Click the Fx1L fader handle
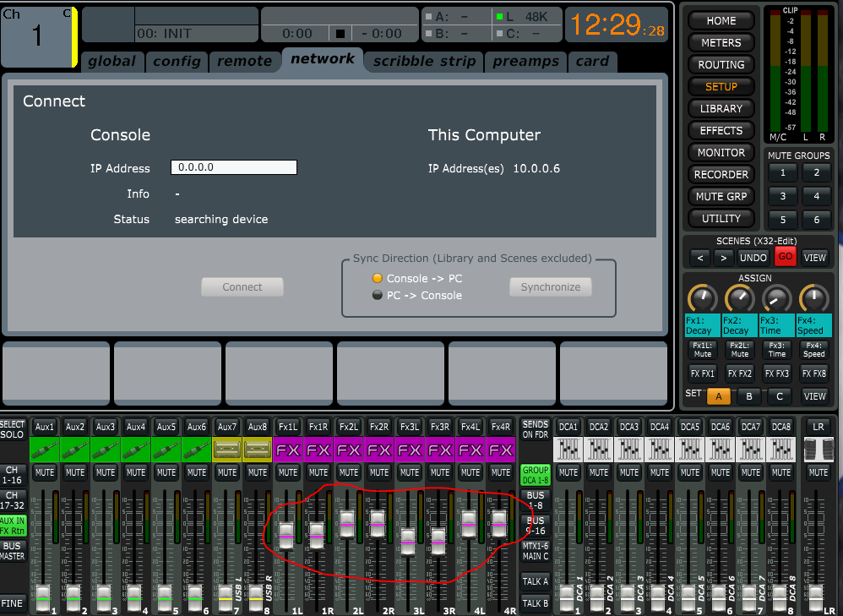The image size is (843, 616). [286, 535]
